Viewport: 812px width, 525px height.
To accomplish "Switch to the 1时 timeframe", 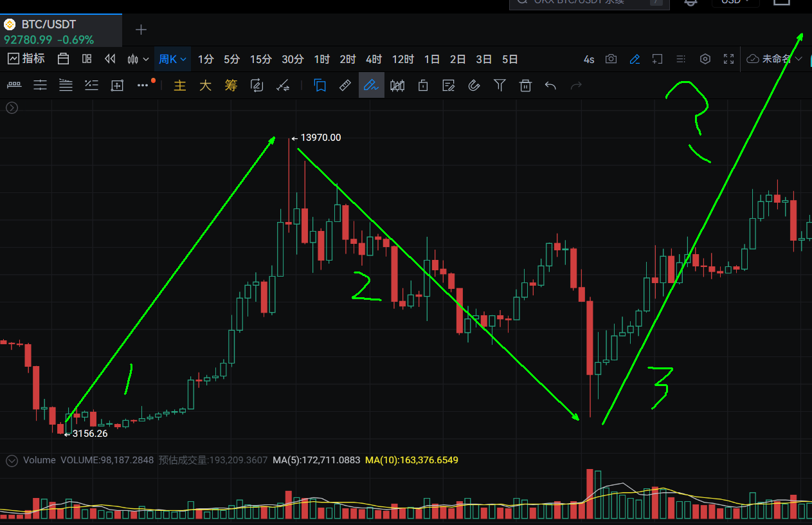I will [322, 59].
